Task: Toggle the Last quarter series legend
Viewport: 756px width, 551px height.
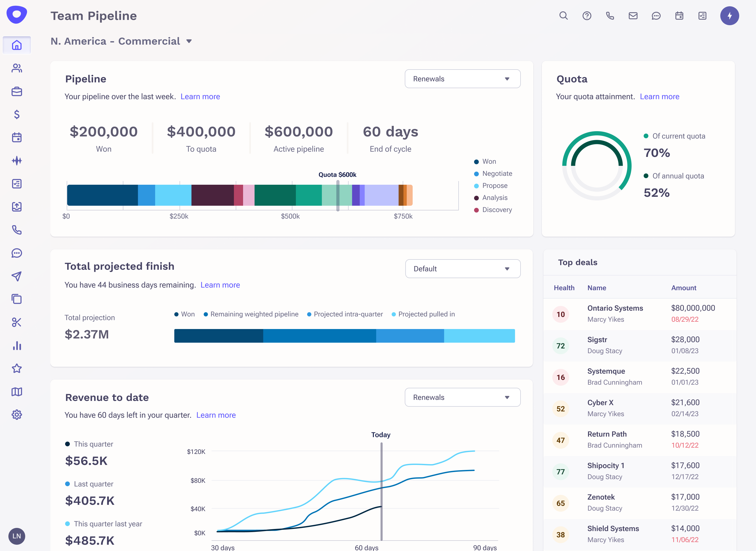Action: (x=93, y=484)
